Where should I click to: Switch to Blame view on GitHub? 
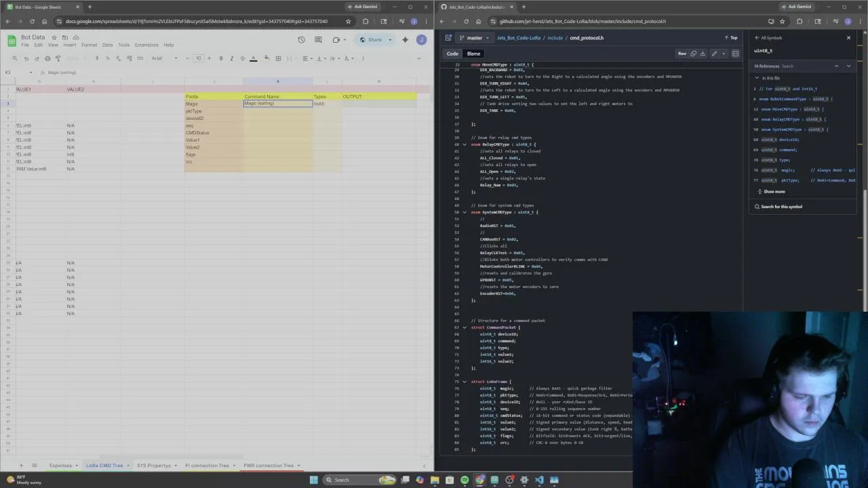pyautogui.click(x=473, y=54)
